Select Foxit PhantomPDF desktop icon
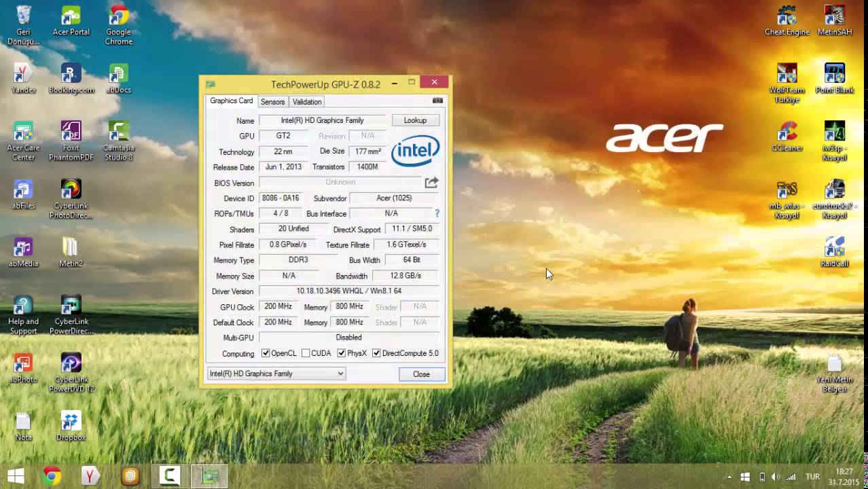Viewport: 868px width, 489px height. pos(71,141)
